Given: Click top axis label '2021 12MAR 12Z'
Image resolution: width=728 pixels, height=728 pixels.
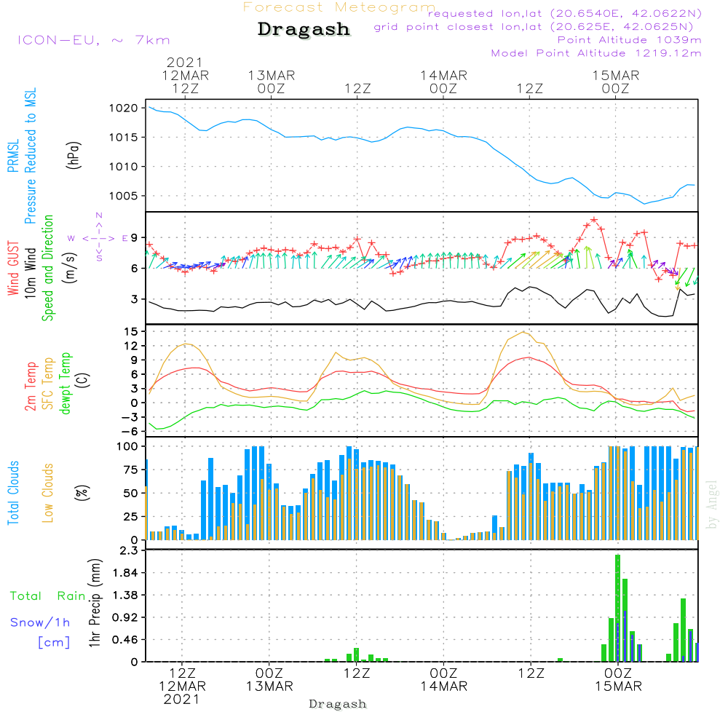Looking at the screenshot, I should [x=185, y=75].
